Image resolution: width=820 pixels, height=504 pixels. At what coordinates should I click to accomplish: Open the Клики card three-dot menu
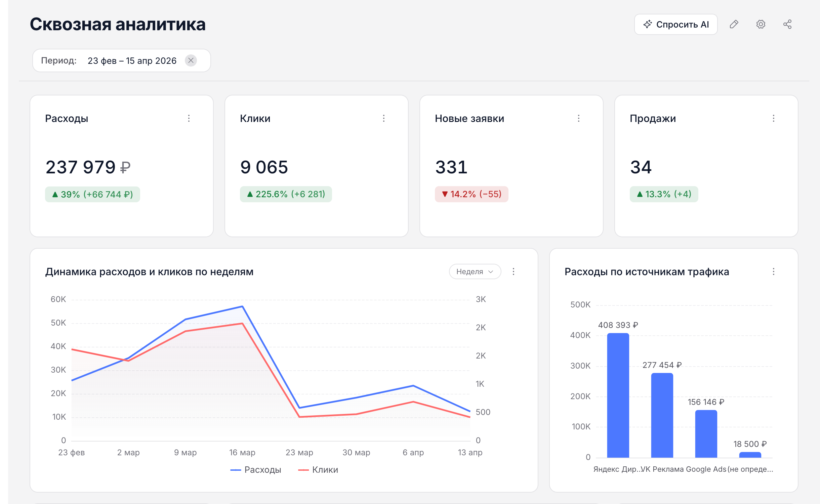click(384, 118)
